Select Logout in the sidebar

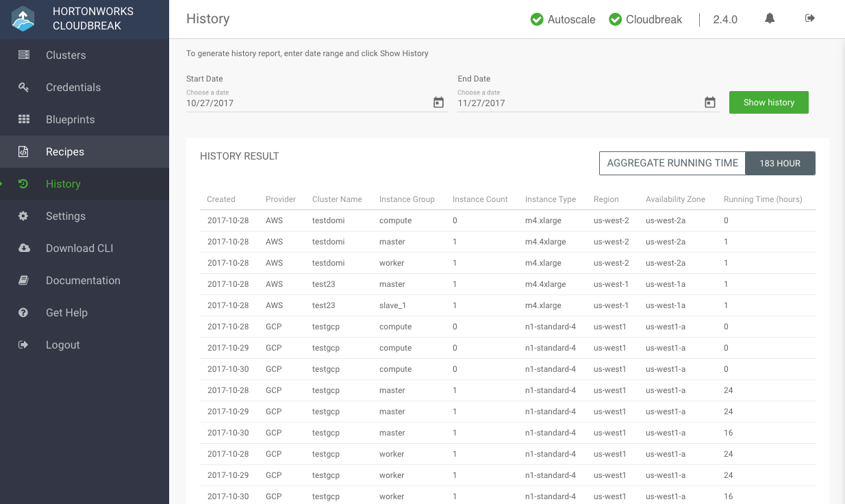84,344
